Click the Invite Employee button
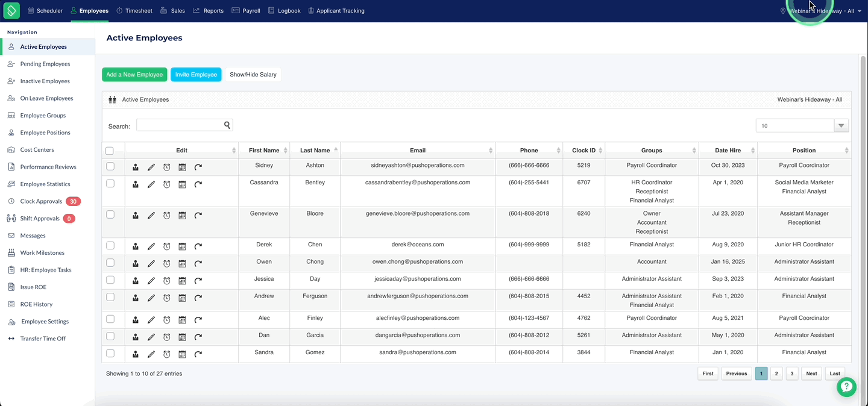 pos(196,75)
